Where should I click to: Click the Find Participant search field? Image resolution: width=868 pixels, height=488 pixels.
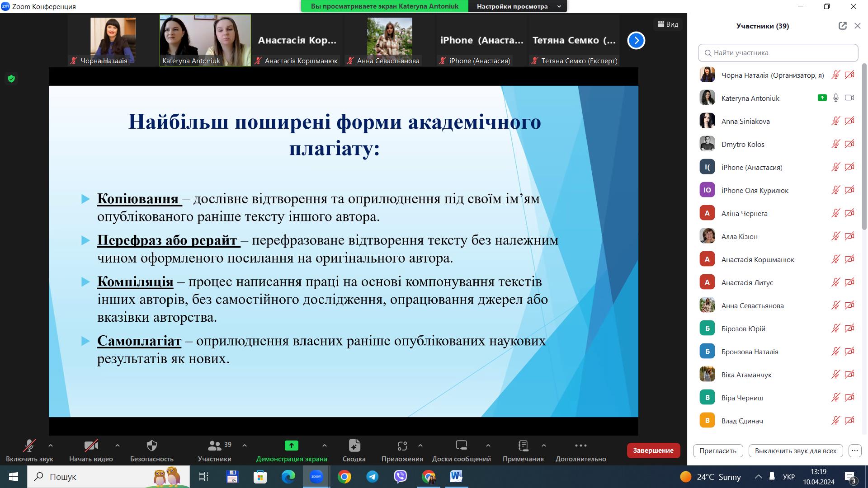778,53
